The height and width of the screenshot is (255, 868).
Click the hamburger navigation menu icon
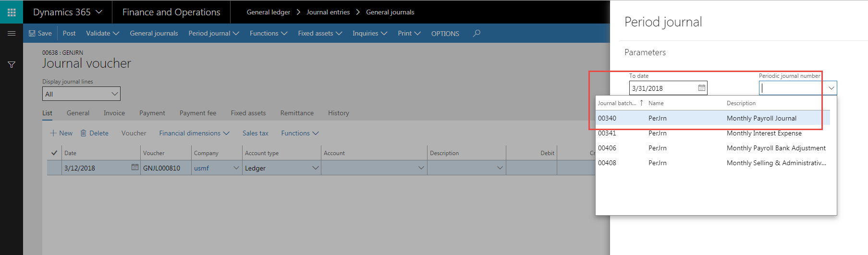[12, 33]
